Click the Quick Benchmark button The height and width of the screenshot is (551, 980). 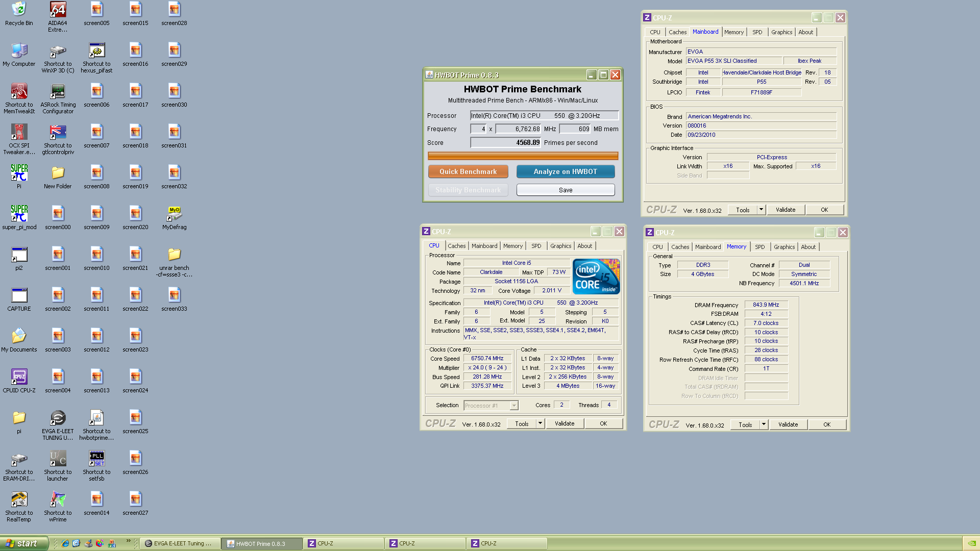[468, 172]
